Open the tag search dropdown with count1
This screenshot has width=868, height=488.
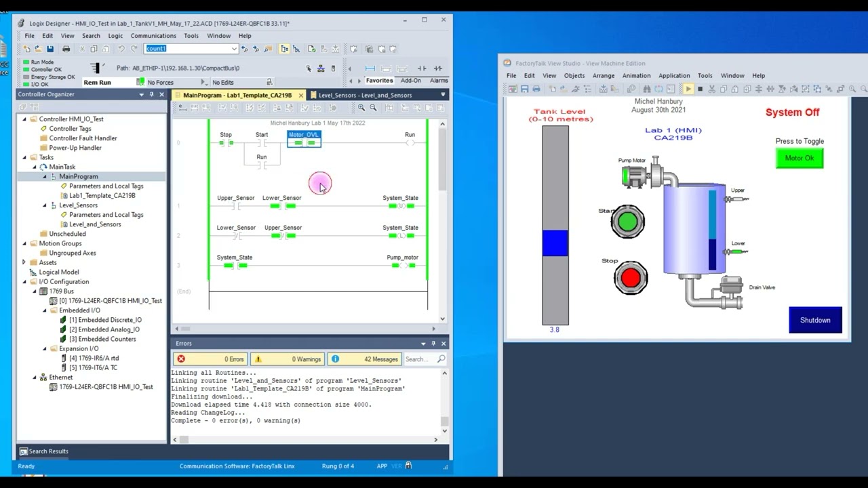pyautogui.click(x=234, y=49)
